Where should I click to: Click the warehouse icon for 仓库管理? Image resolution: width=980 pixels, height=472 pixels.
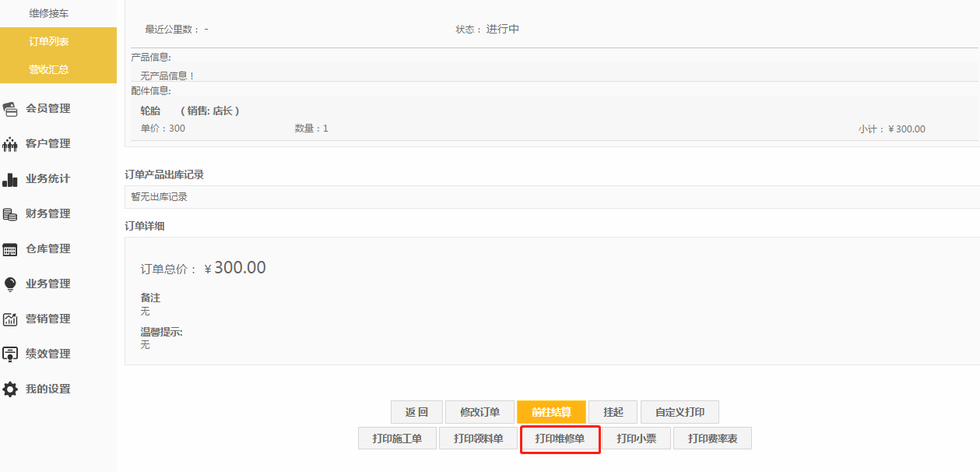(10, 249)
